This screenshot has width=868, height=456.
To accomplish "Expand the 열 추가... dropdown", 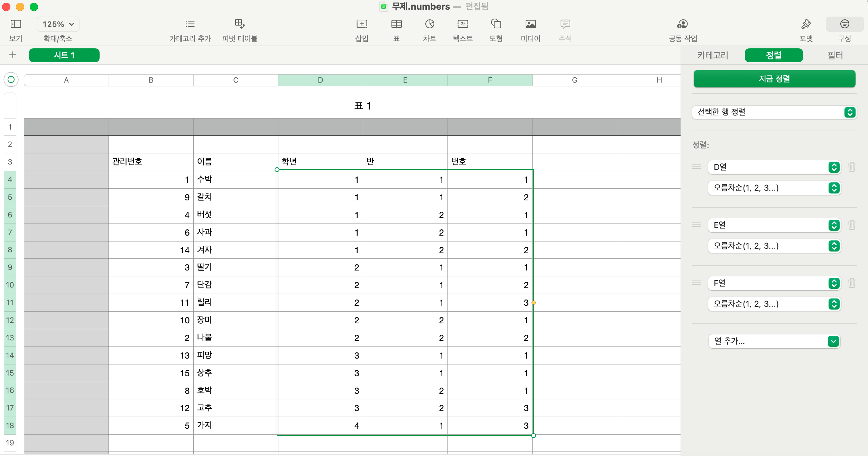I will point(774,341).
